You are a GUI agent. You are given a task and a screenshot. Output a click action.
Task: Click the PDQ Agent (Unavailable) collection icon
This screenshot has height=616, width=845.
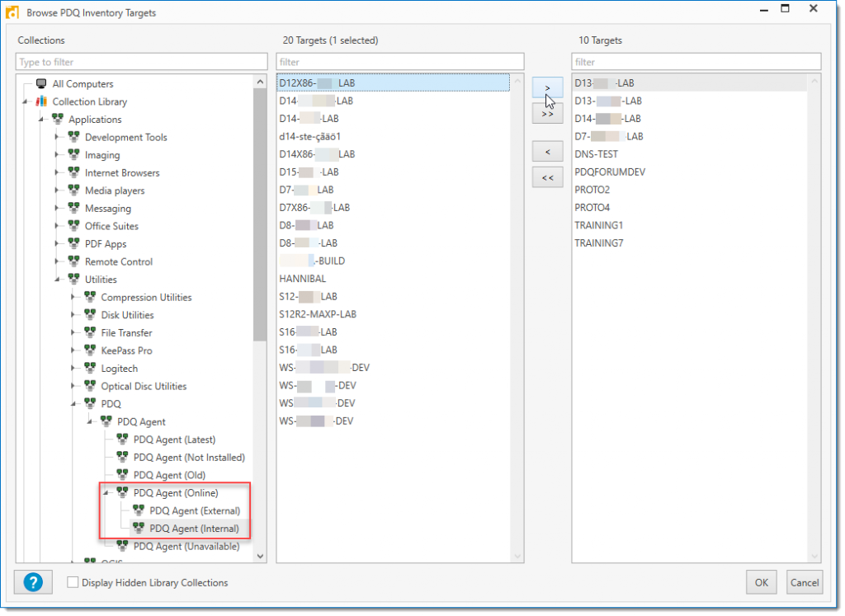point(122,545)
